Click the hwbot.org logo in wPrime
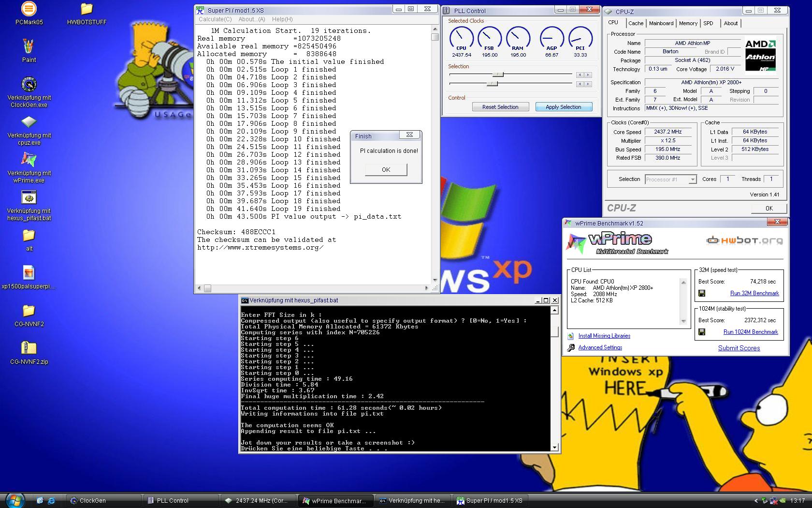 pos(744,240)
